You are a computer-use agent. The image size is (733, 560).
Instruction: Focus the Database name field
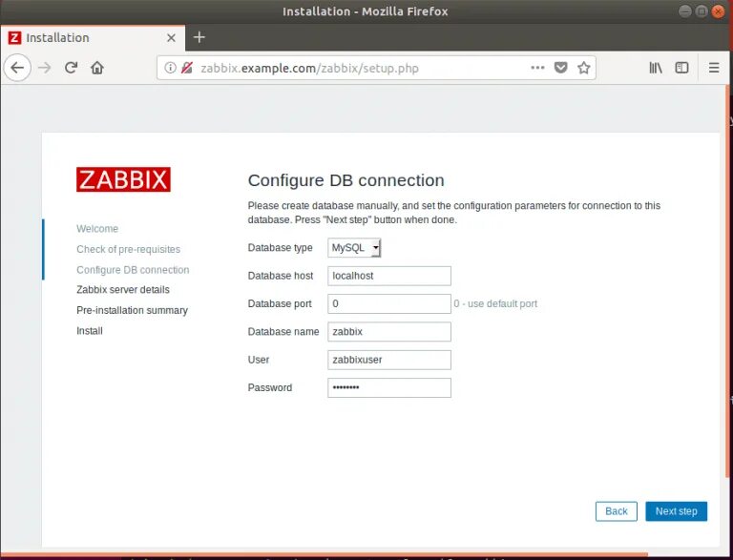pyautogui.click(x=389, y=332)
